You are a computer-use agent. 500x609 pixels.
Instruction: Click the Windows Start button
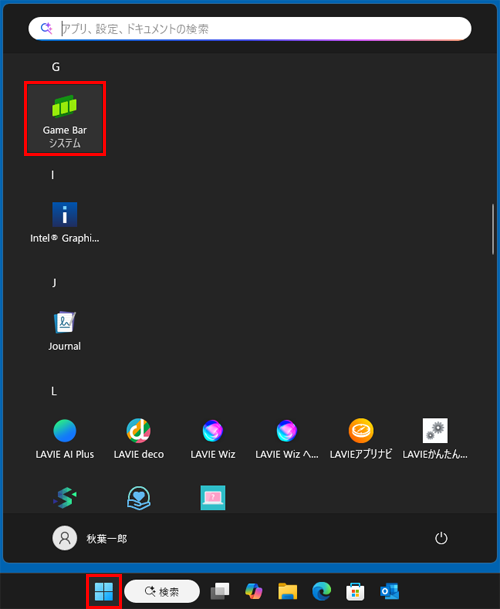104,592
